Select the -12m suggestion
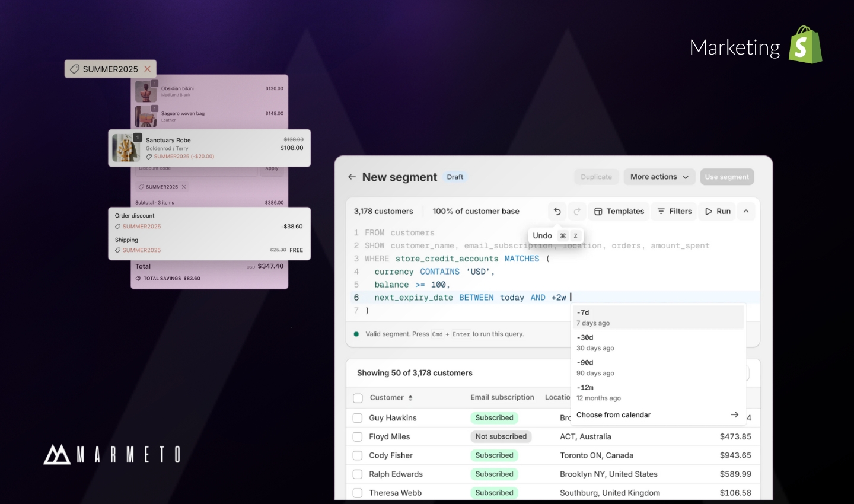The height and width of the screenshot is (504, 854). [x=658, y=392]
